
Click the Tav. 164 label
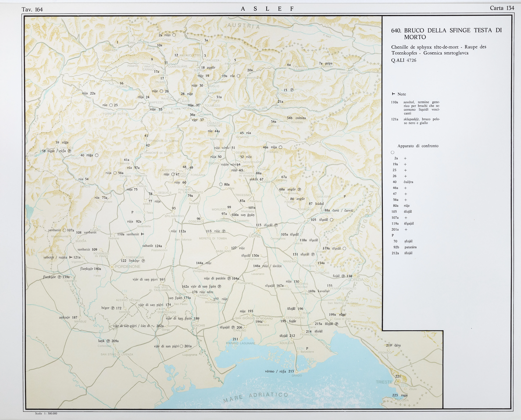point(32,9)
